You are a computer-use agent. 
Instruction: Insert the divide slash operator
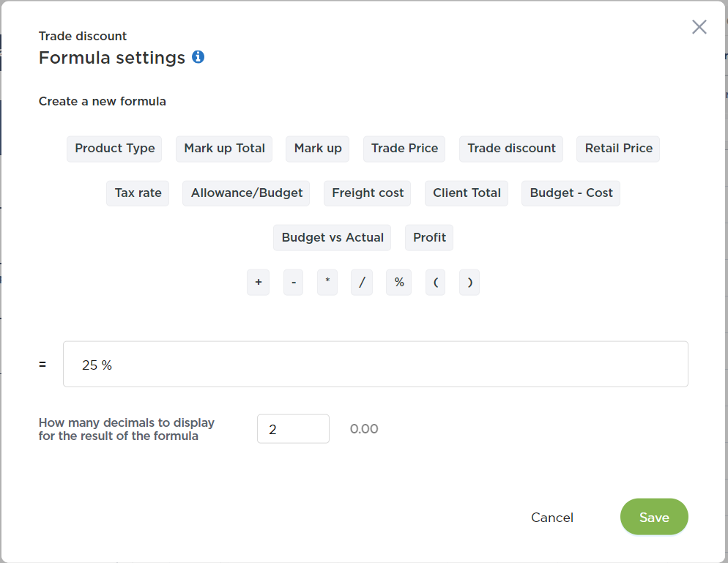(x=362, y=282)
